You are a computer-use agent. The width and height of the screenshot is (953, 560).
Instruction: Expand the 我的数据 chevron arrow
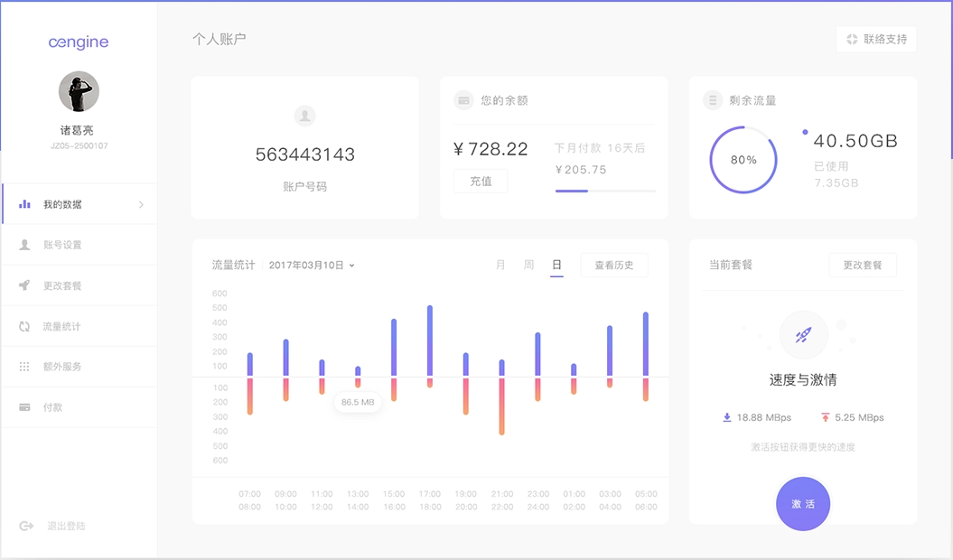(x=141, y=205)
